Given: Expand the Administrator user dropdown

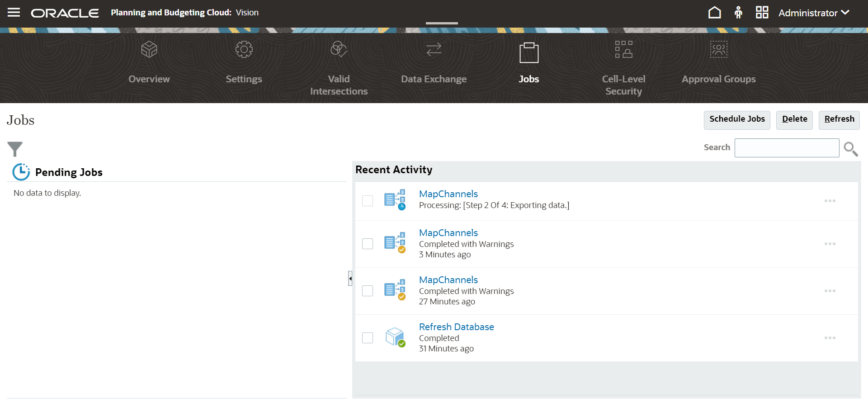Looking at the screenshot, I should tap(814, 13).
